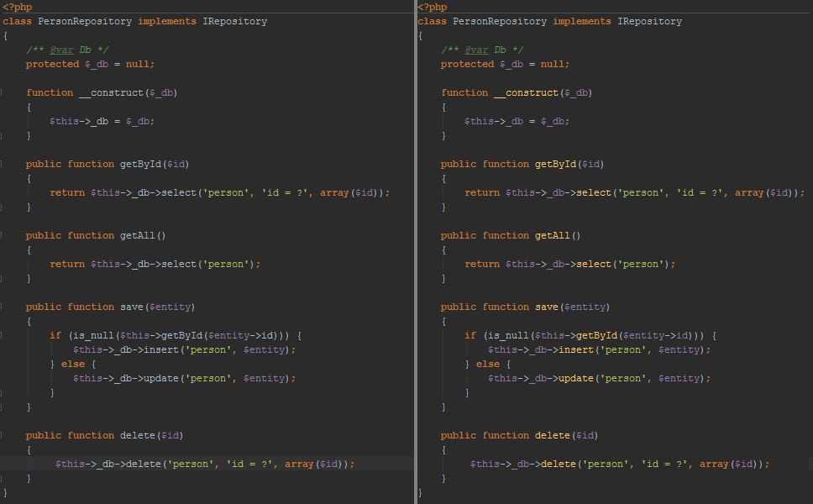Place cursor on '$this->_db = $_db;' in left pane

tap(102, 121)
